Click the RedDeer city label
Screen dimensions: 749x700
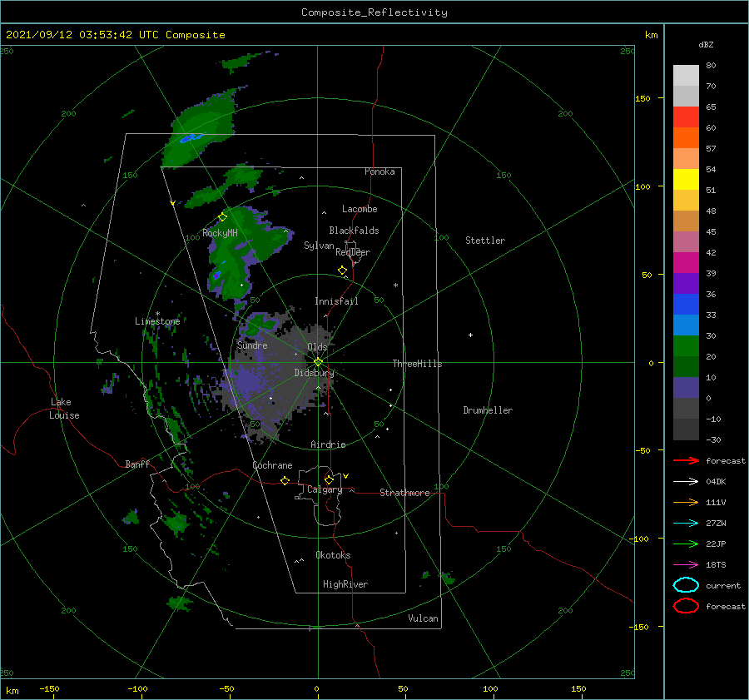pos(353,252)
